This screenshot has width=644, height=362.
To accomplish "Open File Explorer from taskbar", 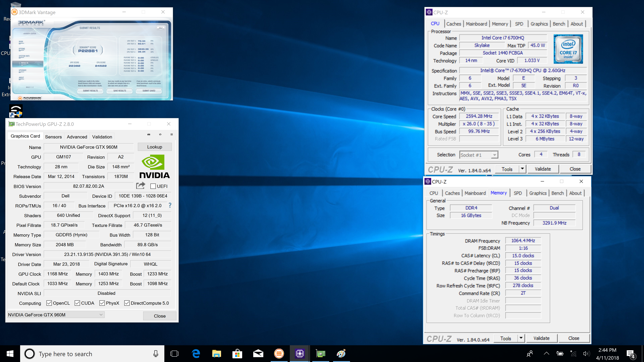I will point(217,353).
